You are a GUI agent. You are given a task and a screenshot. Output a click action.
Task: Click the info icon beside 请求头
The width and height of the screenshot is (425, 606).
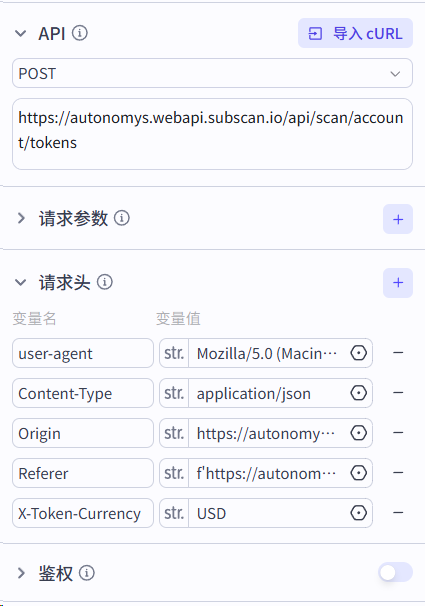click(105, 282)
